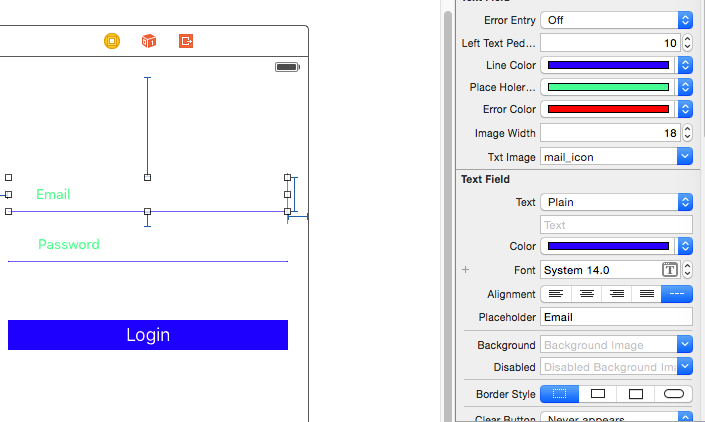
Task: Select the orange Exit icon
Action: coord(186,41)
